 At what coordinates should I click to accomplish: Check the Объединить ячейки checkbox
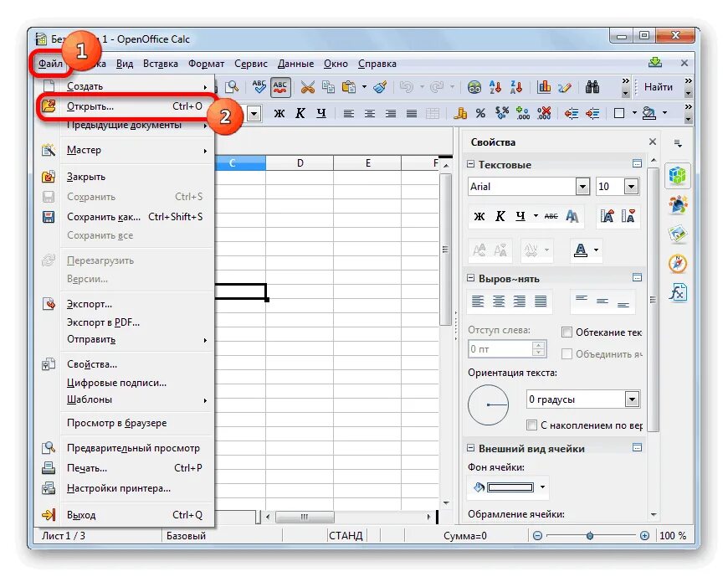click(x=567, y=354)
